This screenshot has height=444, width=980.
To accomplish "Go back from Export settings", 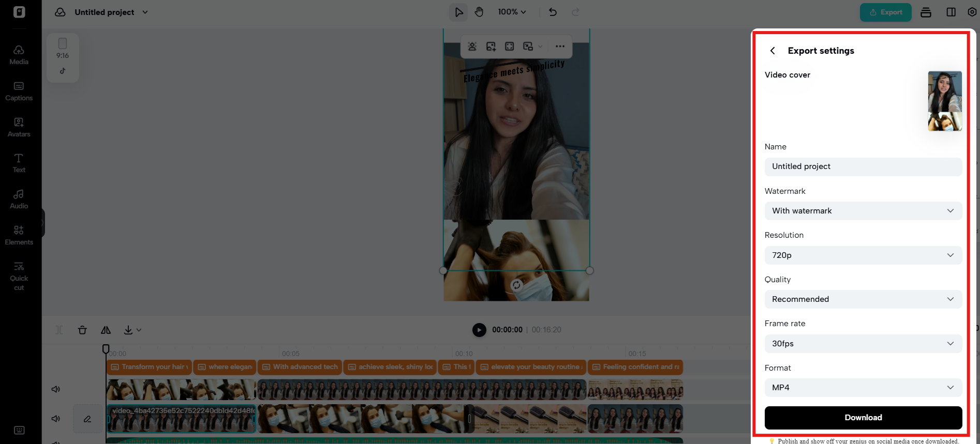I will (x=773, y=51).
